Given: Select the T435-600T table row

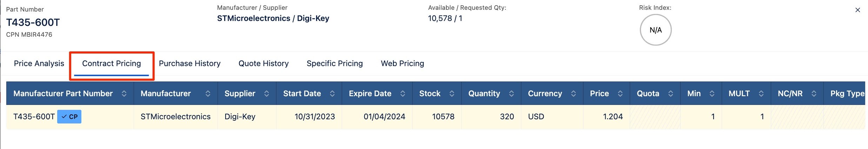Looking at the screenshot, I should pos(351,117).
